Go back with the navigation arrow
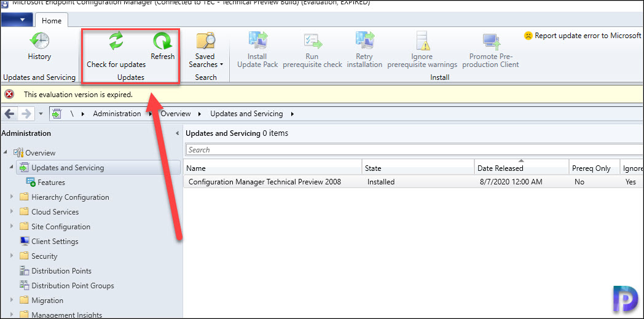The width and height of the screenshot is (644, 319). pos(10,114)
